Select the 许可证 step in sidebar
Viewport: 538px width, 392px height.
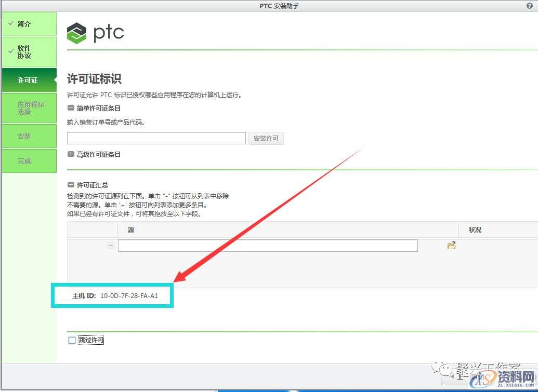pos(29,80)
